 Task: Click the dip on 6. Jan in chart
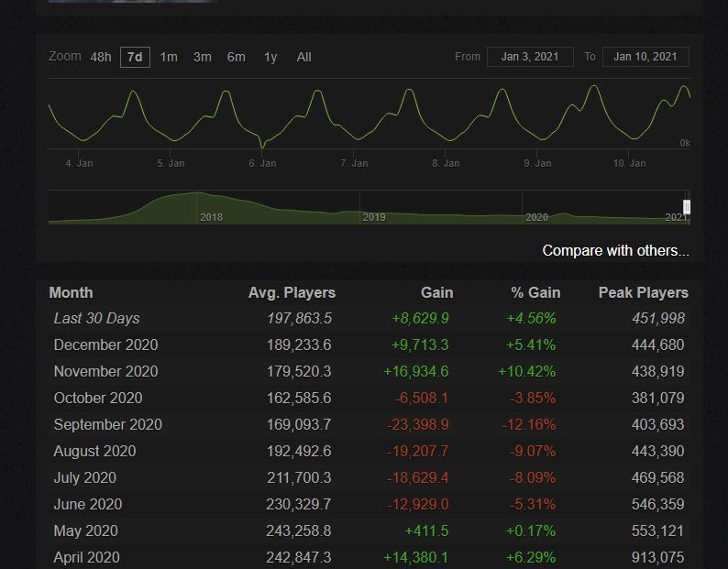click(262, 145)
